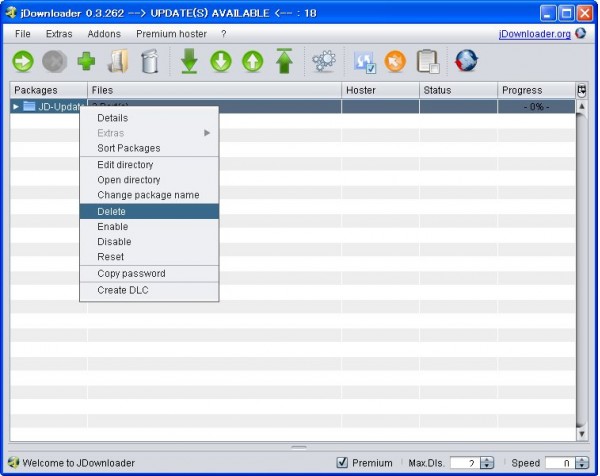Image resolution: width=600 pixels, height=476 pixels.
Task: Click the vertical scrollbar down arrow
Action: (581, 434)
